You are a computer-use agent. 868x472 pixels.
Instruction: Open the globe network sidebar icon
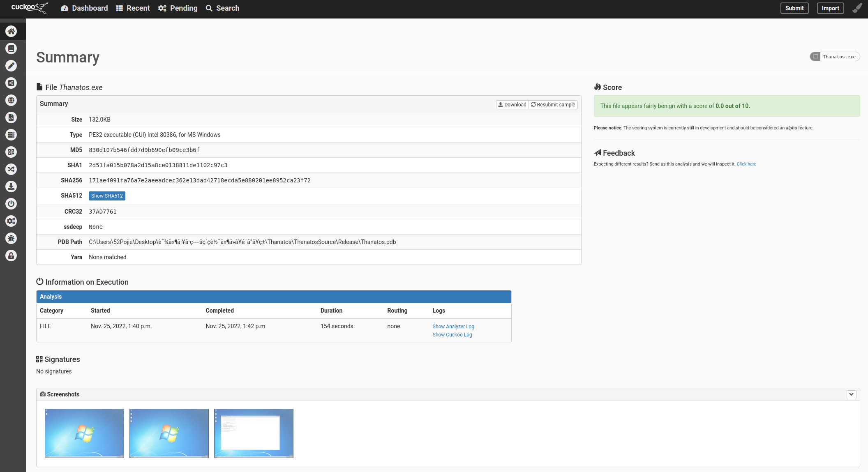[11, 100]
